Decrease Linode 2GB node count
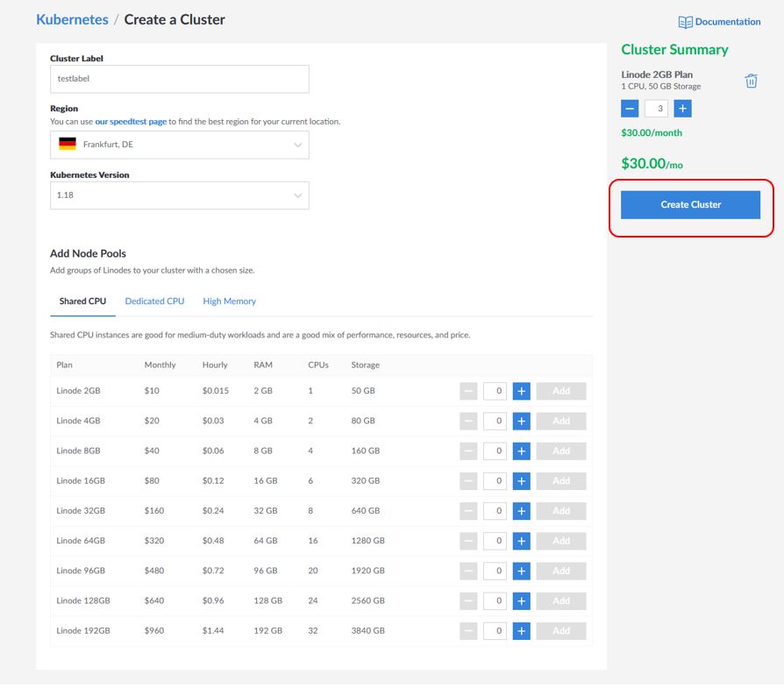This screenshot has height=689, width=784. point(468,391)
